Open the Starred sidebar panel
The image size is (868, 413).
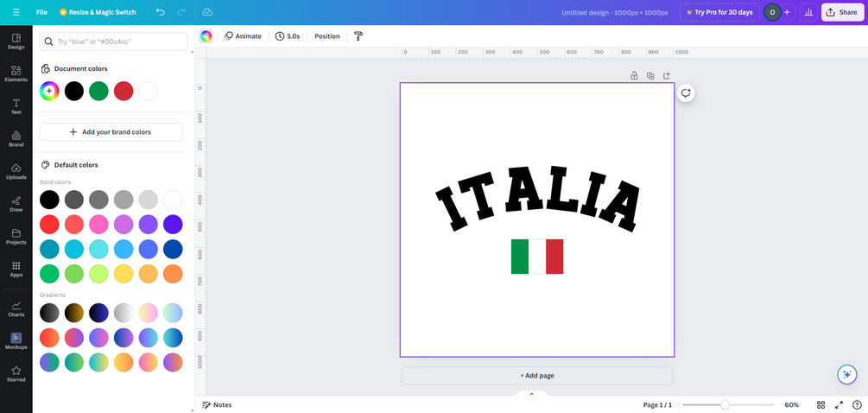click(x=16, y=374)
